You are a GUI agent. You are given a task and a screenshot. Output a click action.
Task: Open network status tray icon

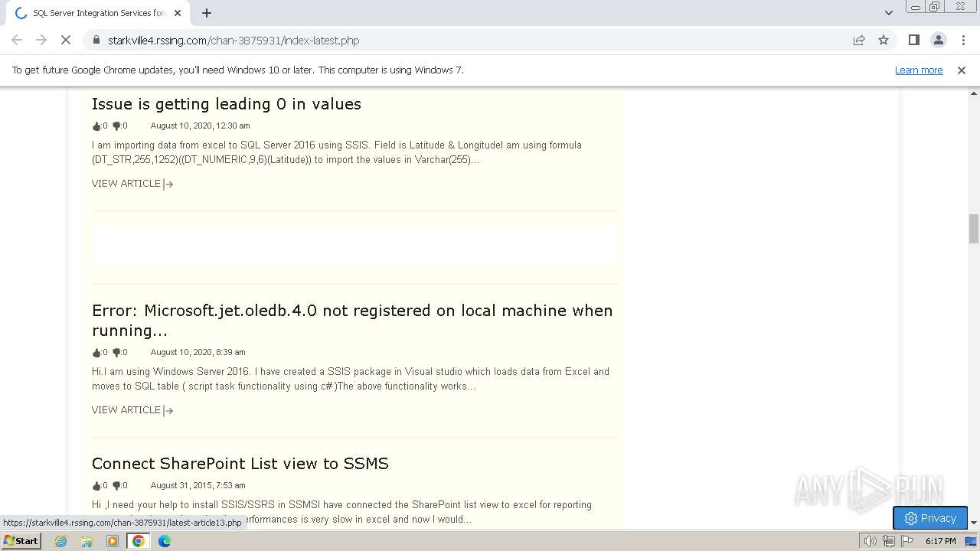889,541
